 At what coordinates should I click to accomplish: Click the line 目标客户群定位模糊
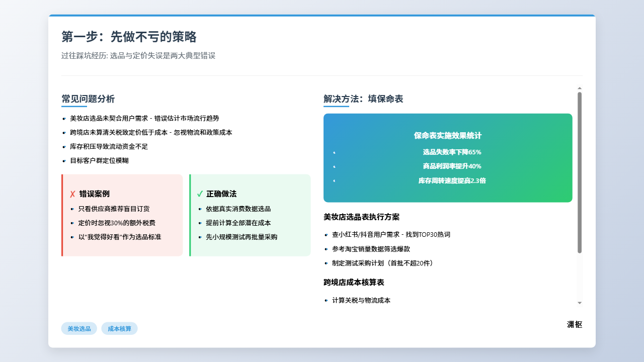(x=99, y=161)
